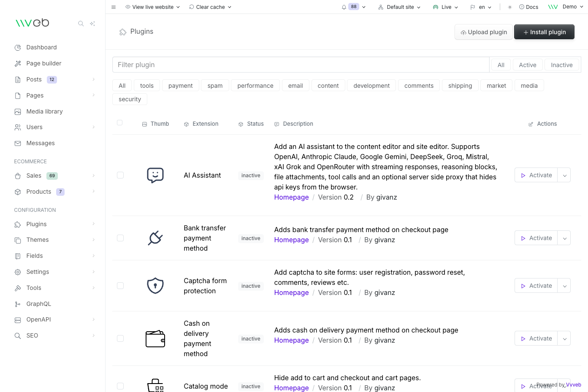
Task: Open Docs help link in top bar
Action: click(528, 7)
